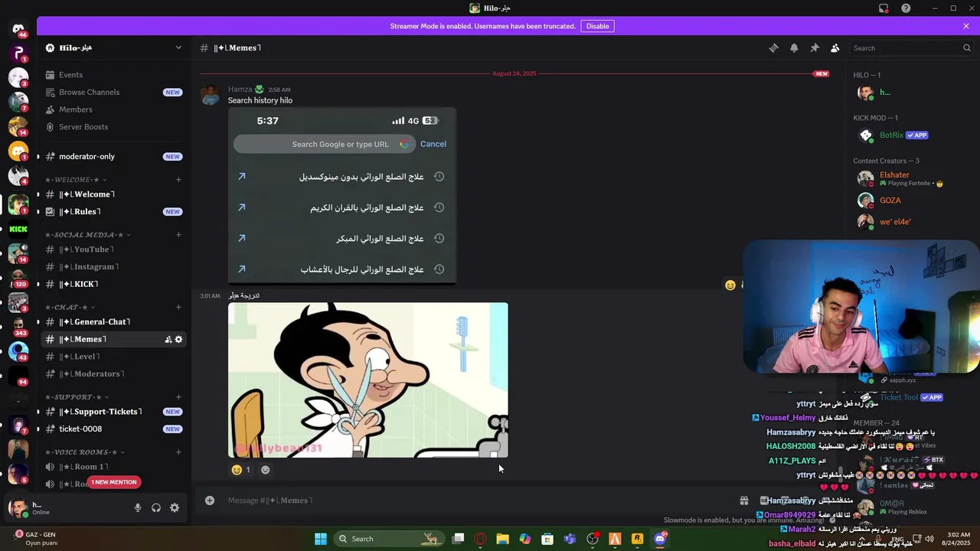Show pinned messages pin icon
The image size is (980, 551).
pos(815,48)
